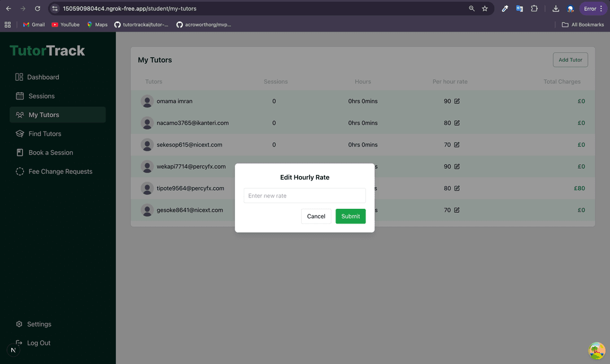
Task: Bookmark this page with star icon
Action: coord(485,8)
